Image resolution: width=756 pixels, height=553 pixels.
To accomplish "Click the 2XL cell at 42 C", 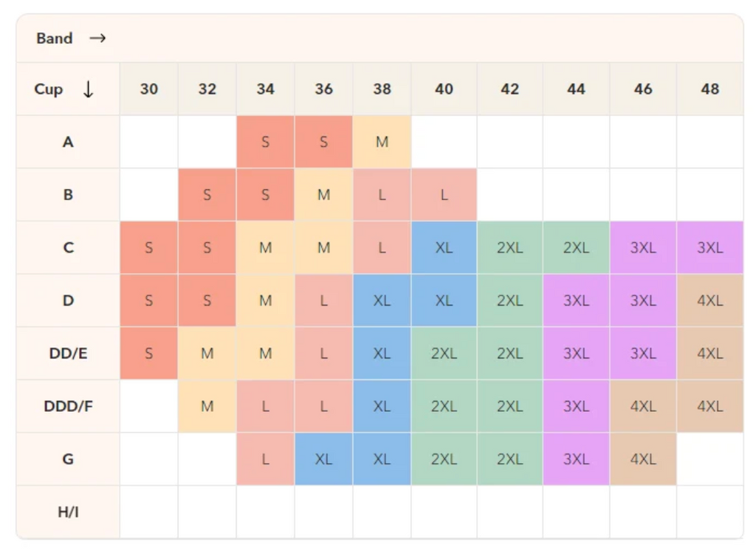I will pyautogui.click(x=510, y=247).
